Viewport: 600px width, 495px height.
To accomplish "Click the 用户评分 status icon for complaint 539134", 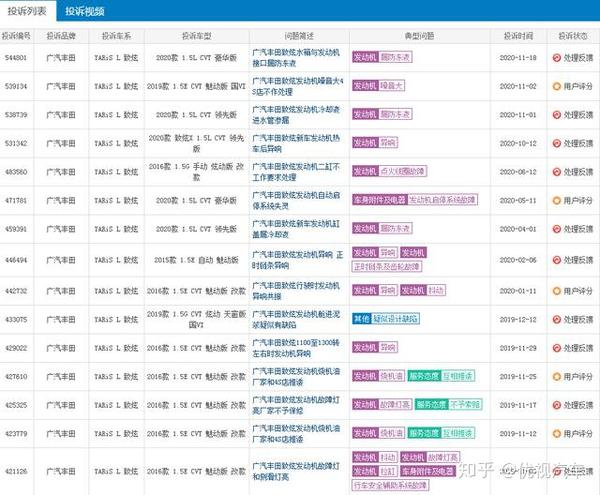I will tap(556, 86).
